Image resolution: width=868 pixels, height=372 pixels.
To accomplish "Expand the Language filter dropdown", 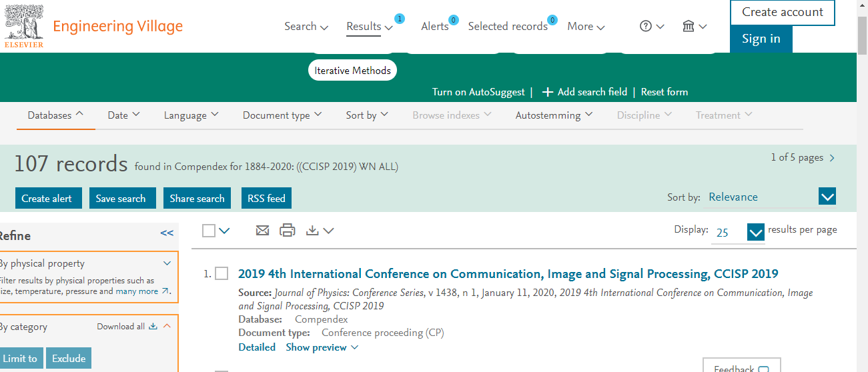I will (191, 115).
